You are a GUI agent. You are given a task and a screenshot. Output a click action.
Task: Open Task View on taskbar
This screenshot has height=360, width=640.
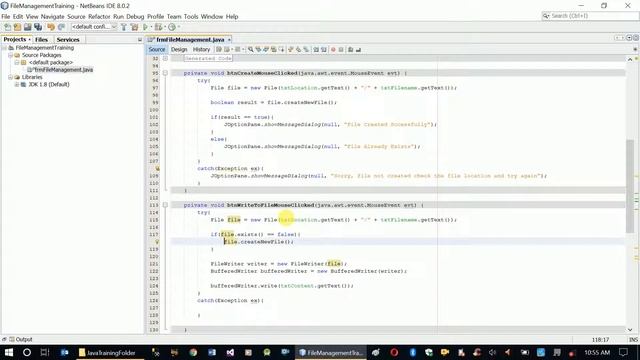click(x=45, y=352)
